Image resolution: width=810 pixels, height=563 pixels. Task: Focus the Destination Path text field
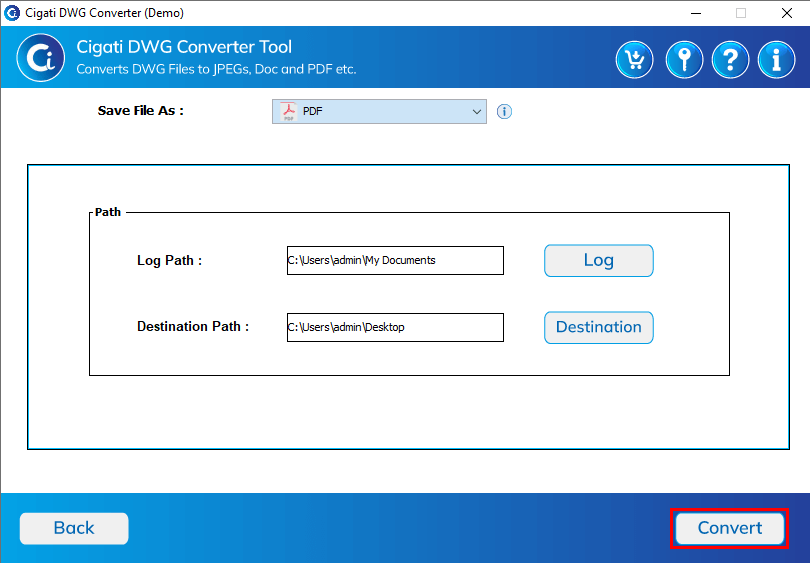(395, 327)
